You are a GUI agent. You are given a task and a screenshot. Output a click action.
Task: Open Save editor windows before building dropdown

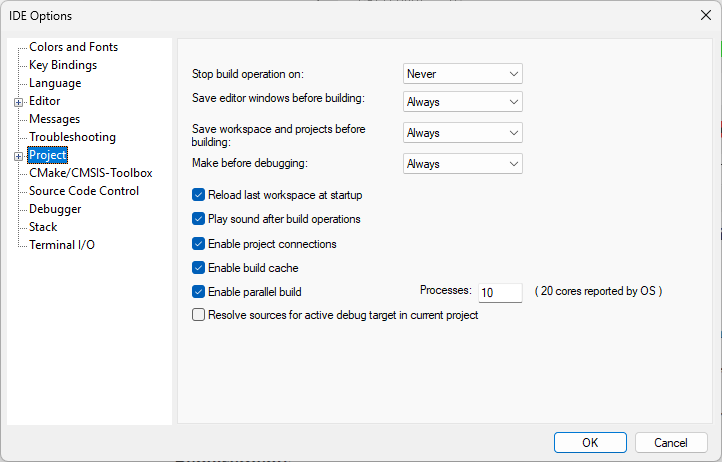(462, 102)
